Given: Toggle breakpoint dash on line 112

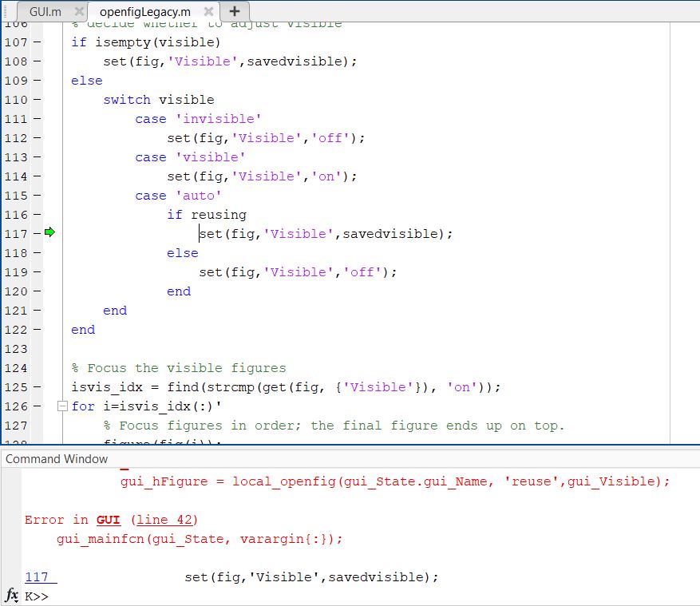Looking at the screenshot, I should 38,138.
